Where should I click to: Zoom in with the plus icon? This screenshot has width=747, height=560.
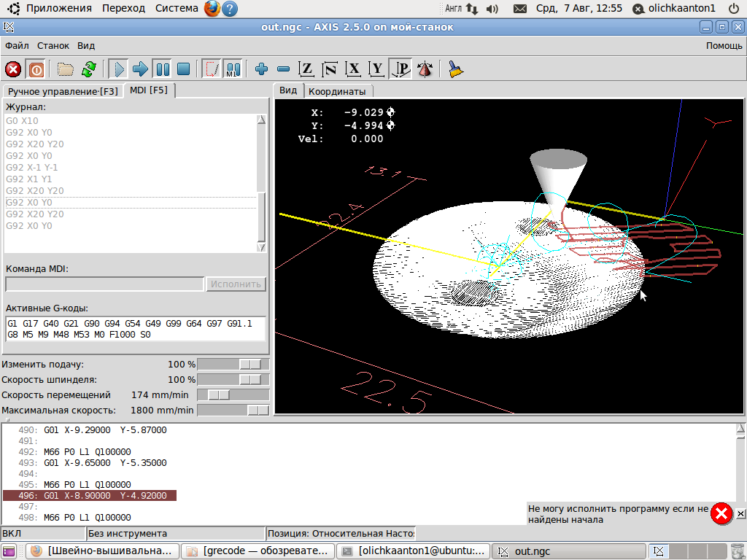pos(262,69)
